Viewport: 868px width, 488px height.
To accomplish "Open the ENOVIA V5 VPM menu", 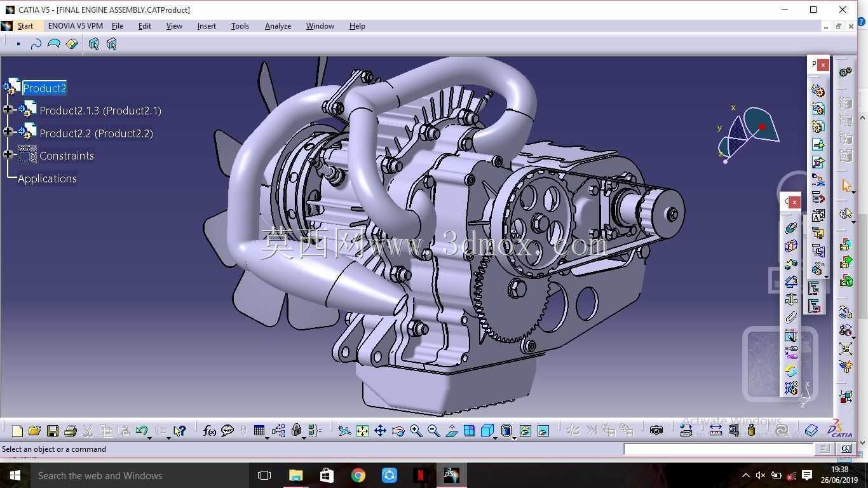I will [75, 26].
